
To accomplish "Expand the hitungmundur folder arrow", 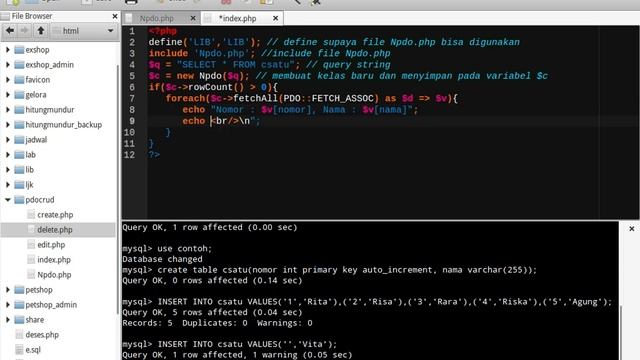I will pos(8,110).
